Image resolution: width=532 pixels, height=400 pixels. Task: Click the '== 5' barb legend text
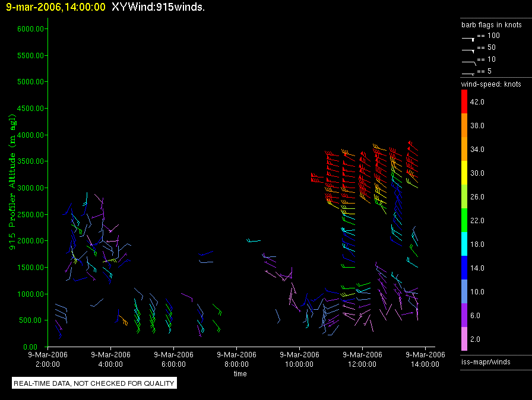[x=484, y=71]
